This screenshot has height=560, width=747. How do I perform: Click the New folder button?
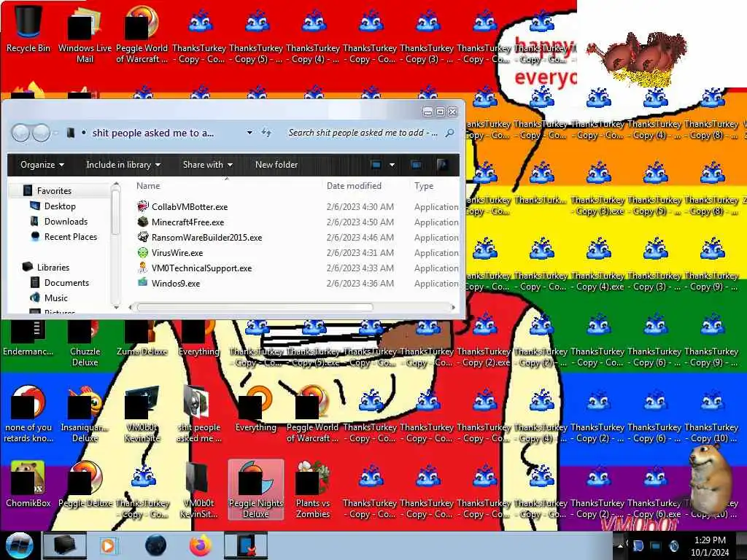[x=276, y=165]
